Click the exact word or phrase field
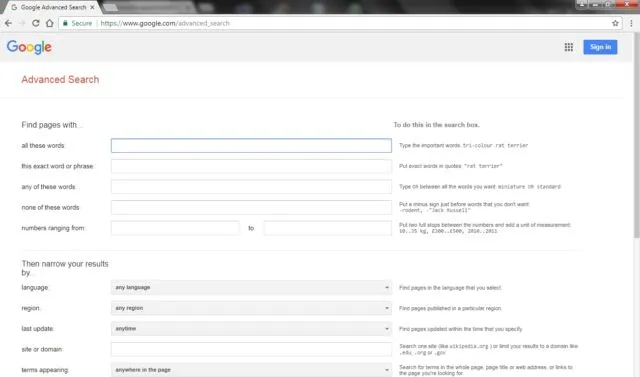The height and width of the screenshot is (377, 640). [x=251, y=166]
